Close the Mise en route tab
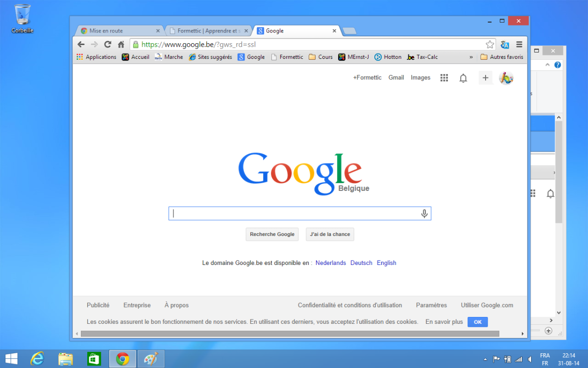Screen dimensions: 588x368 click(x=157, y=31)
